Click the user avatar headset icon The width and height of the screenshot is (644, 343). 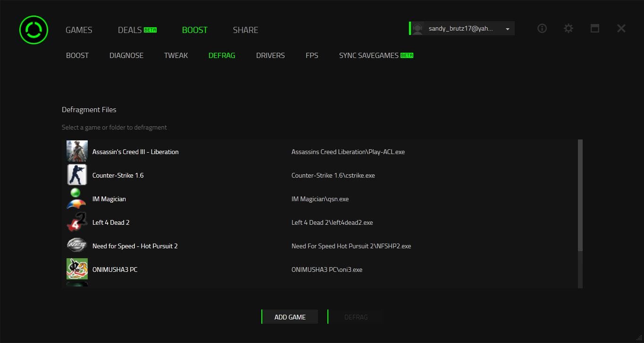tap(417, 28)
